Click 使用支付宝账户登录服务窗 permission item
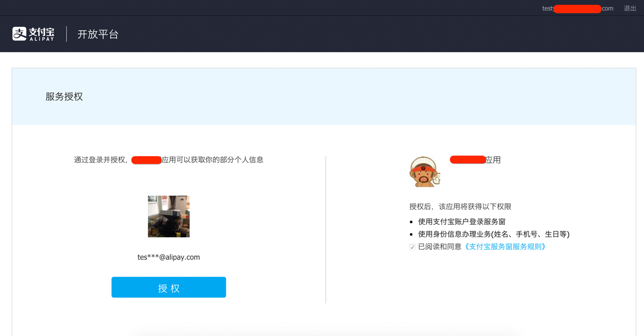This screenshot has width=644, height=336. (x=462, y=222)
